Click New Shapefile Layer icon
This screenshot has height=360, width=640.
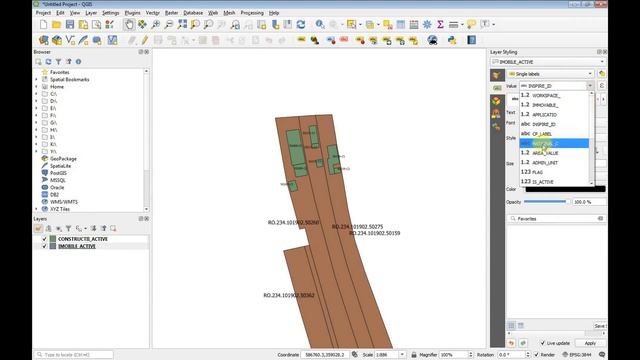70,40
